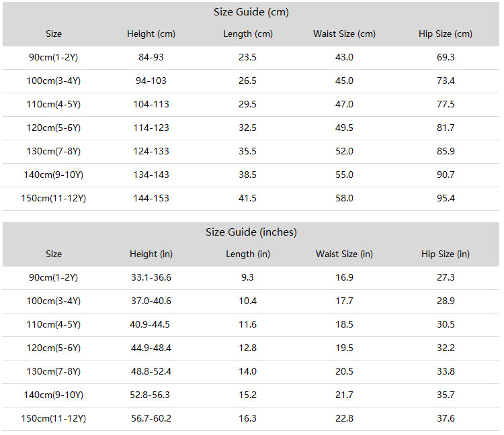Click the 'Size Guide (cm)' table title

point(251,12)
